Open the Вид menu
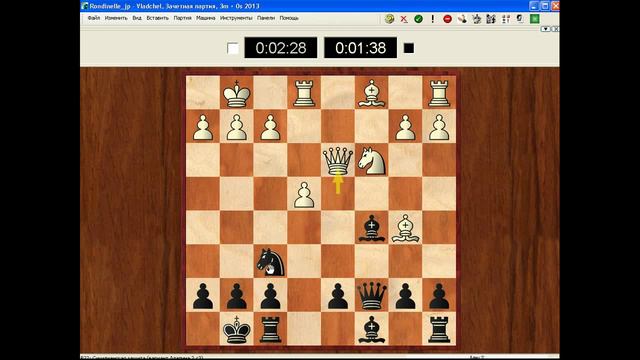This screenshot has width=640, height=360. (137, 18)
